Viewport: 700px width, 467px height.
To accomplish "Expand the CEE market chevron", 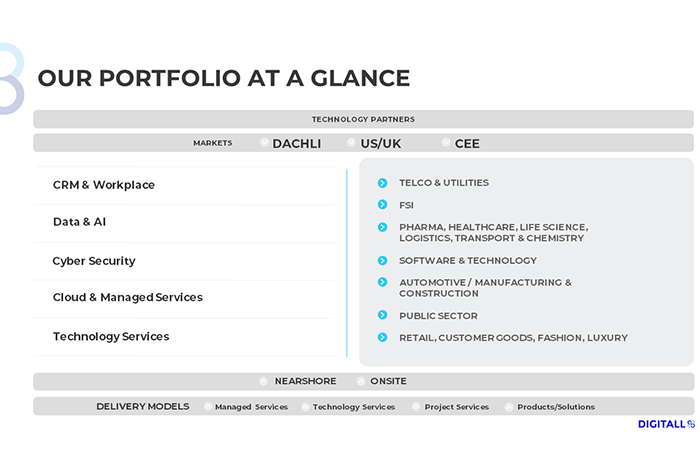I will [x=446, y=142].
